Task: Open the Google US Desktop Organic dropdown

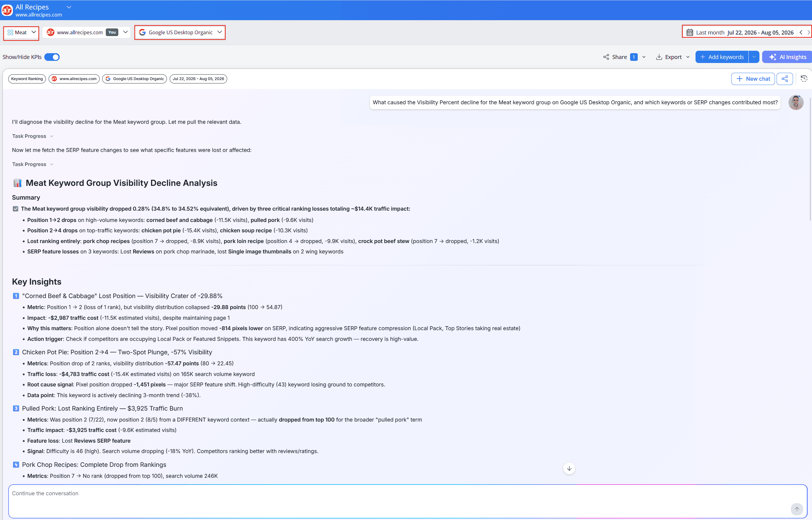Action: click(180, 32)
